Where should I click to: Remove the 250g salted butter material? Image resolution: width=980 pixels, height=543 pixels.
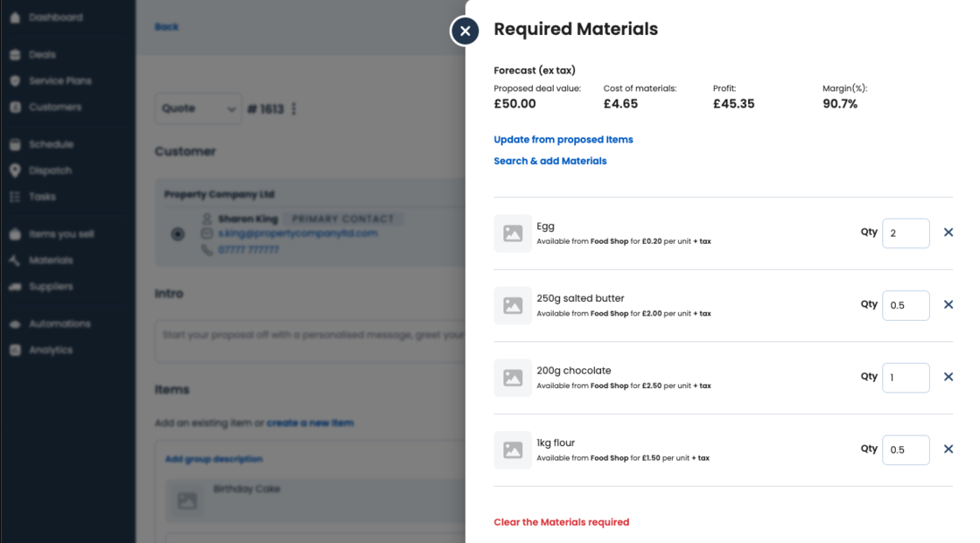coord(948,305)
